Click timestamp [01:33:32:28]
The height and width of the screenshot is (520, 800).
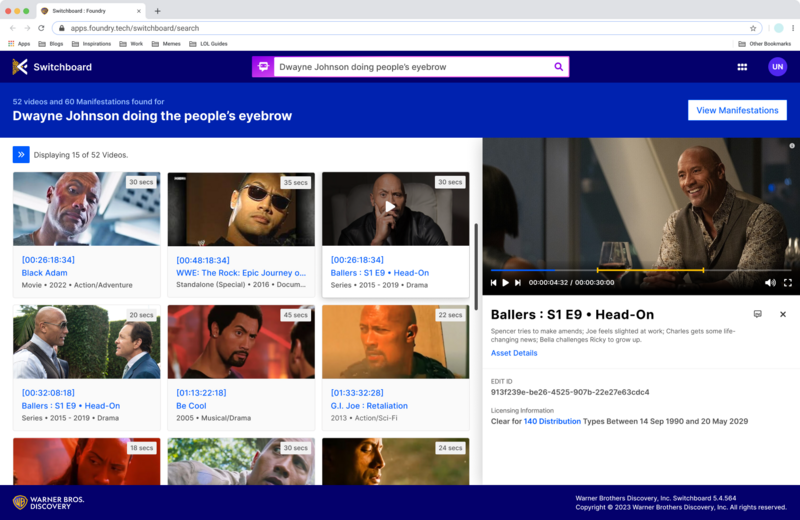[x=357, y=393]
